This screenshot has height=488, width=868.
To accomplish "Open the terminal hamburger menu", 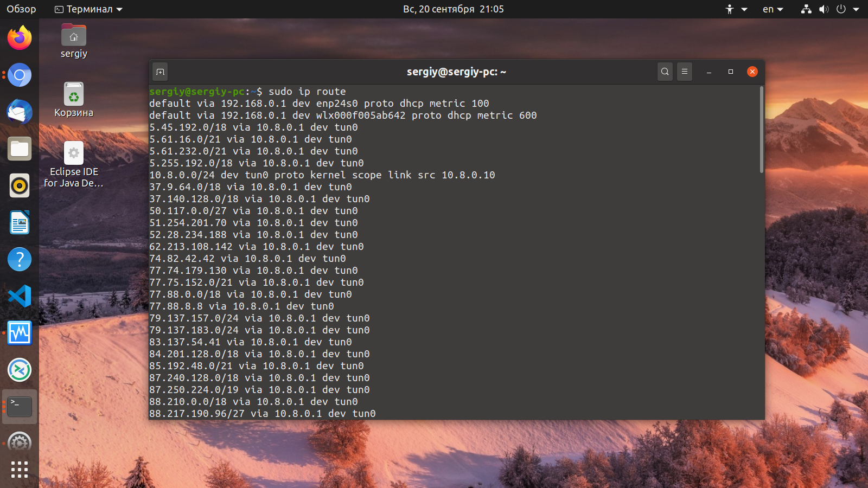I will click(685, 72).
